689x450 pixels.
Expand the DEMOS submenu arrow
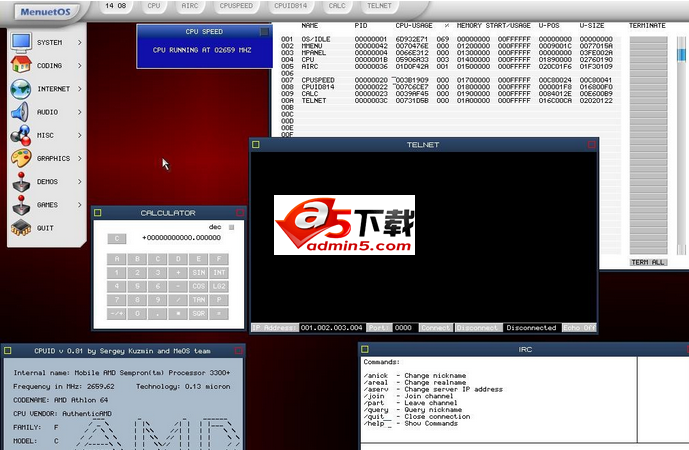tap(80, 181)
